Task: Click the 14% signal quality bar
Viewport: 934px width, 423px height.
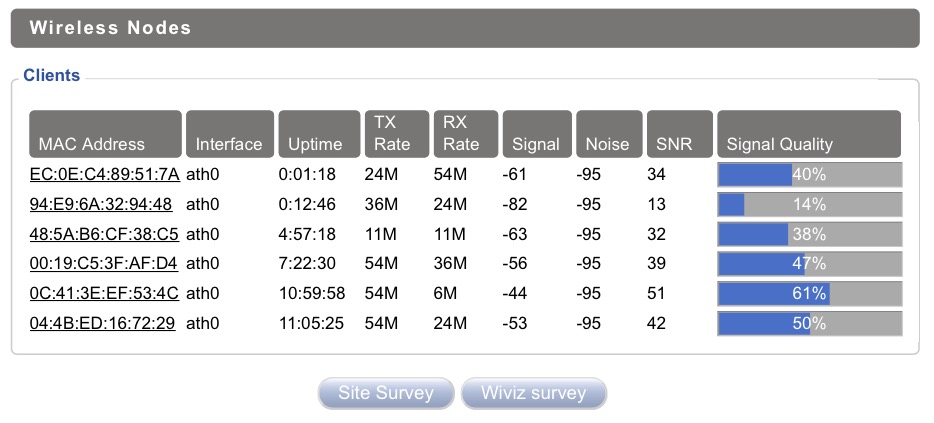Action: pyautogui.click(x=809, y=205)
